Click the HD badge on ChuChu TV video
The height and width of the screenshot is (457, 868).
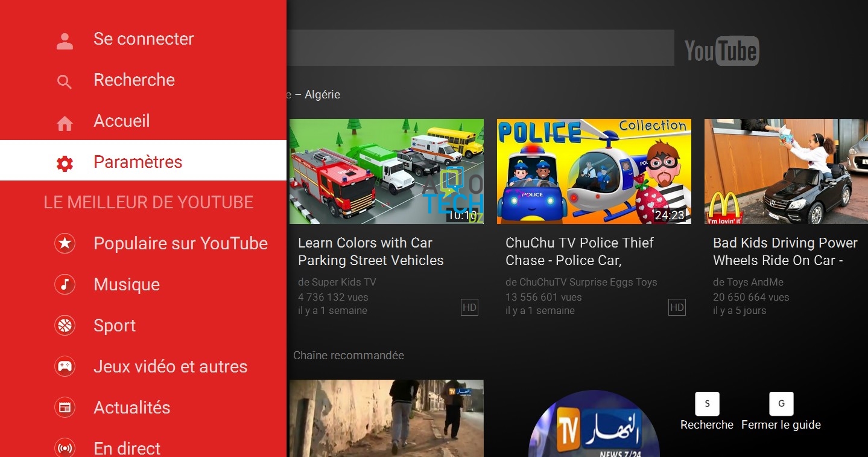coord(677,307)
